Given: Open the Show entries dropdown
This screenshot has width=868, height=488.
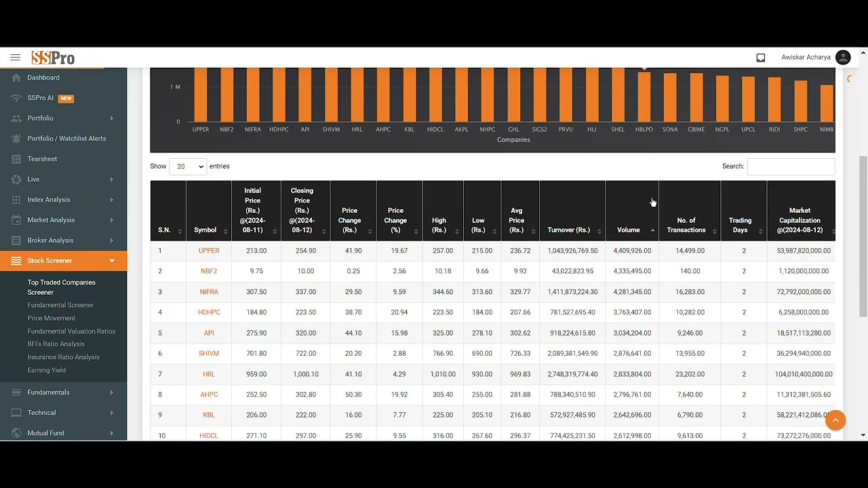Looking at the screenshot, I should point(188,166).
